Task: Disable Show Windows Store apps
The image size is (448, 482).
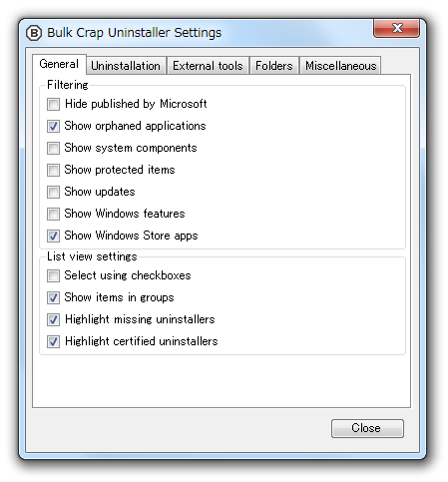Action: [53, 236]
